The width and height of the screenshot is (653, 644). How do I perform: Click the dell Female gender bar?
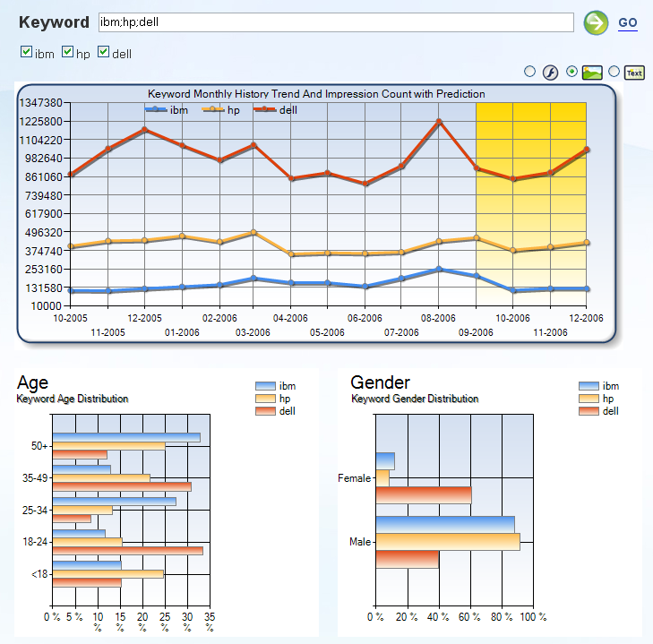tap(424, 495)
